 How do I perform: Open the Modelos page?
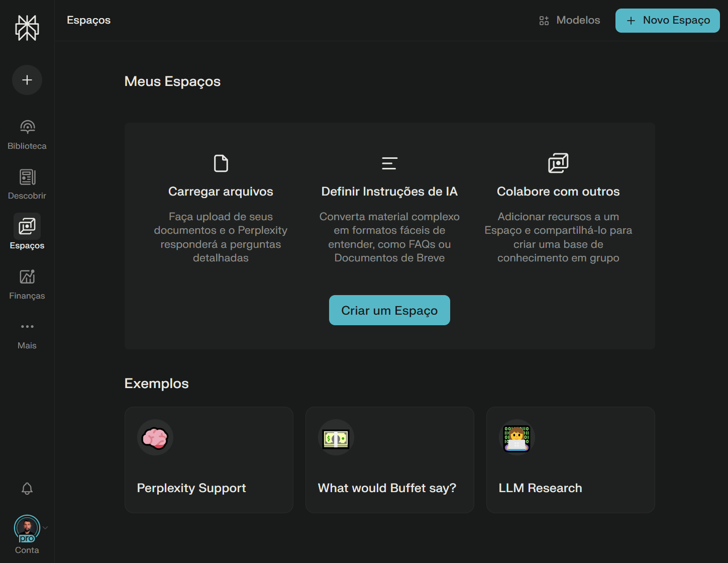click(x=570, y=21)
